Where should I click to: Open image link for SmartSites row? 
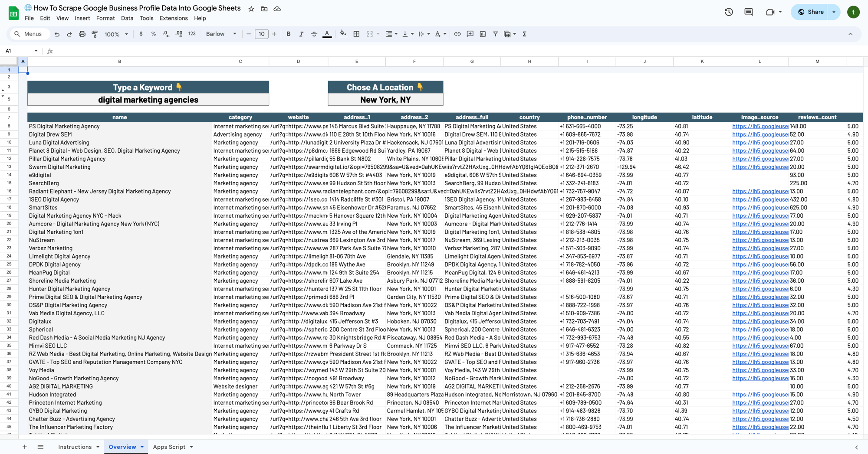pyautogui.click(x=760, y=208)
